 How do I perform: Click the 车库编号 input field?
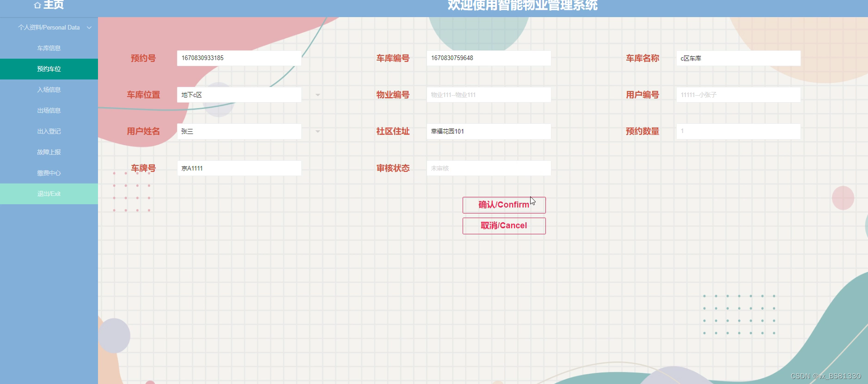pyautogui.click(x=489, y=58)
